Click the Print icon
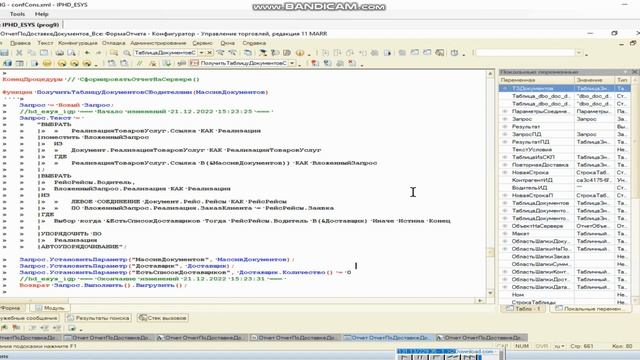This screenshot has width=640, height=360. point(60,53)
